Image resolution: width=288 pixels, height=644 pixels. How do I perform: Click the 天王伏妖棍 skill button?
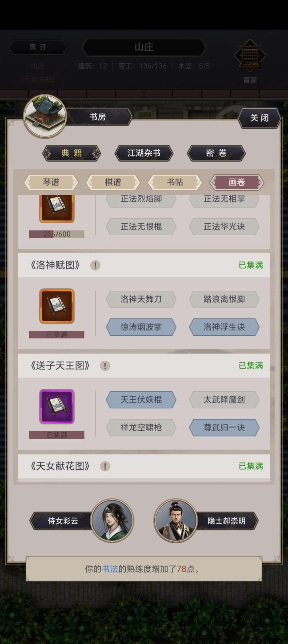(x=141, y=400)
